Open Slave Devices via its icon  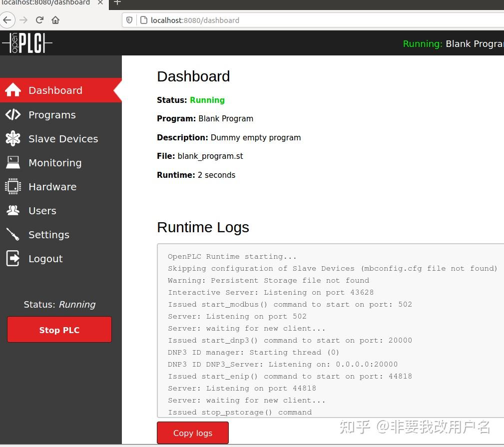13,138
